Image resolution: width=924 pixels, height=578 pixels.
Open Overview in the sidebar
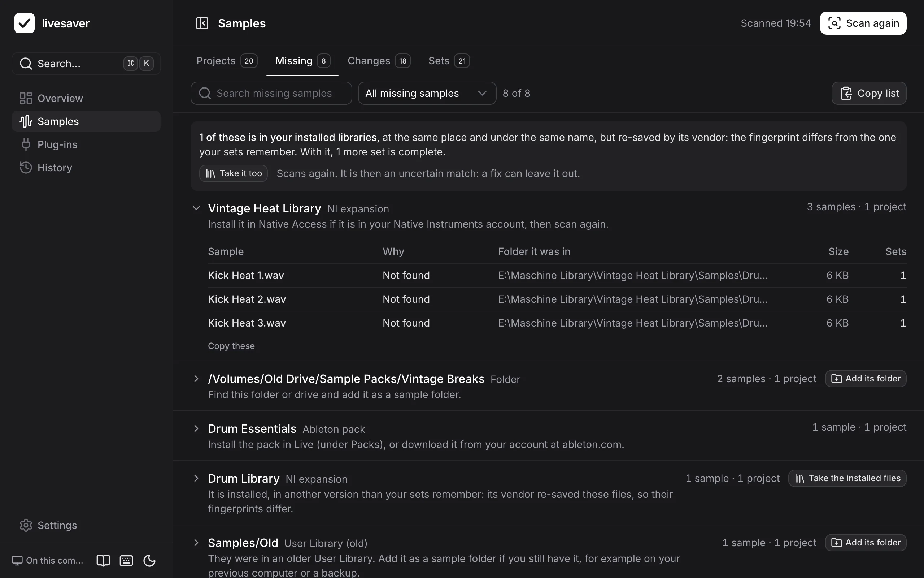(x=86, y=98)
